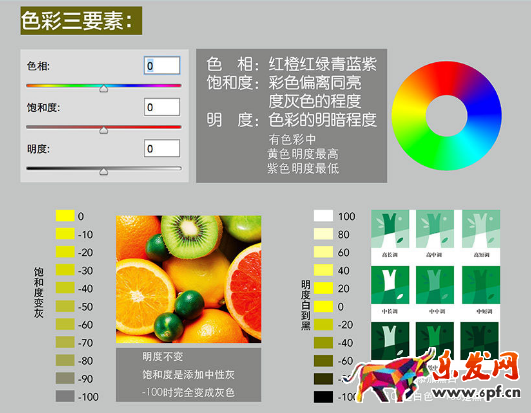This screenshot has width=531, height=413.
Task: Click the 色相: slider label
Action: pos(38,66)
